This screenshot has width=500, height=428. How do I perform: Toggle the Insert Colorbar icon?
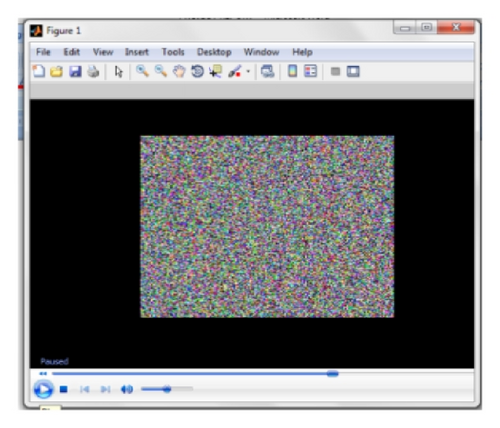click(292, 71)
